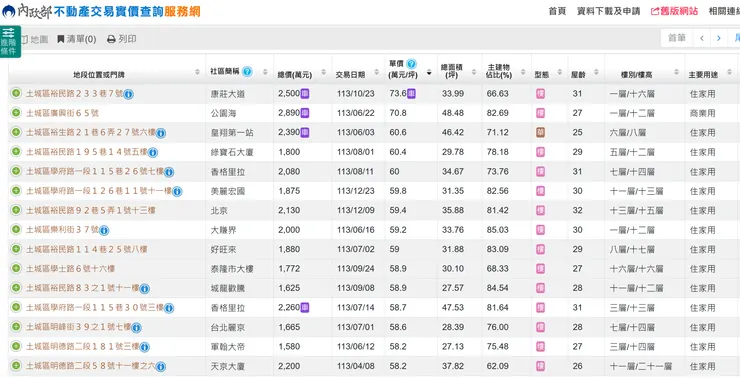The height and width of the screenshot is (378, 740).
Task: Click info icon beside 土城區樂利街37號
Action: tap(104, 230)
